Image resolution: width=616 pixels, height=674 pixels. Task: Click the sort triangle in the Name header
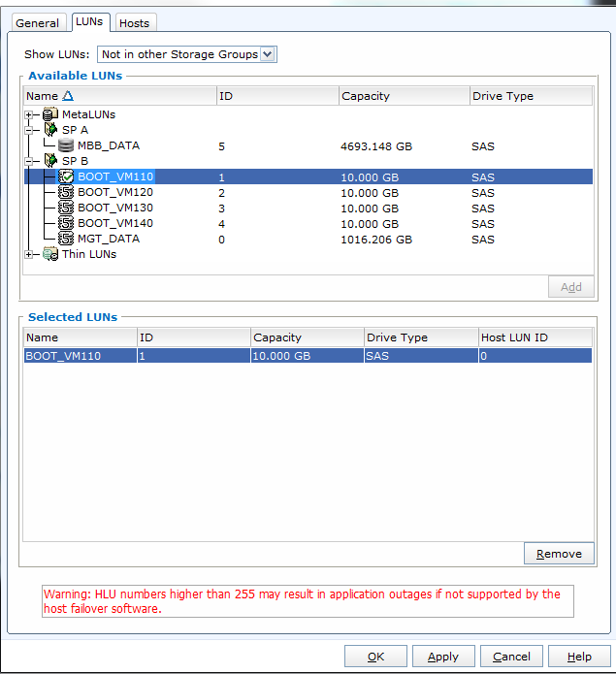point(68,95)
